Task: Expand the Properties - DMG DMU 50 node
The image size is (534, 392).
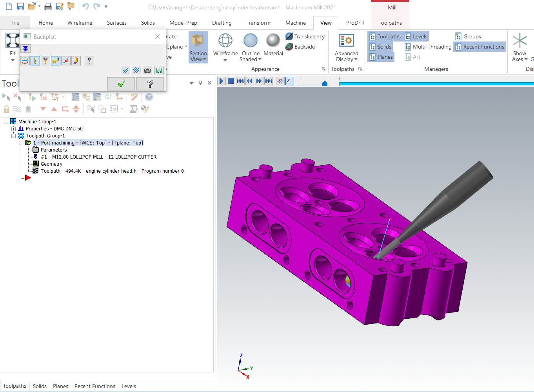Action: [14, 129]
